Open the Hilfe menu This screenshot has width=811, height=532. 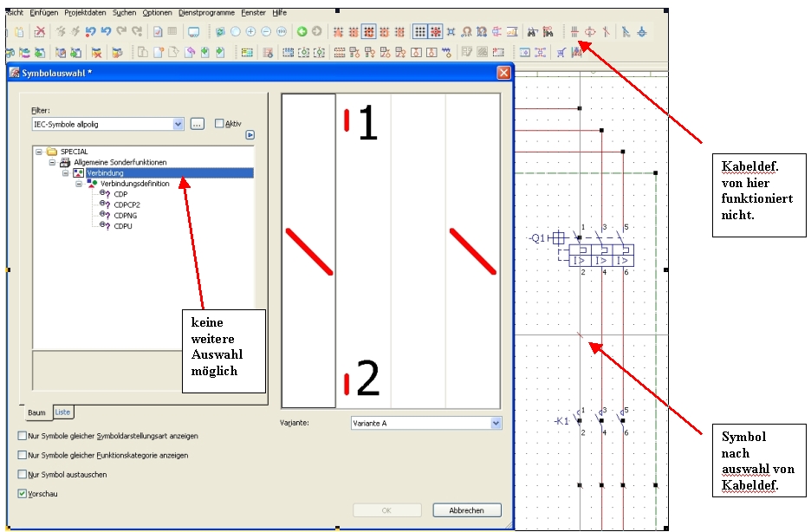[x=279, y=12]
